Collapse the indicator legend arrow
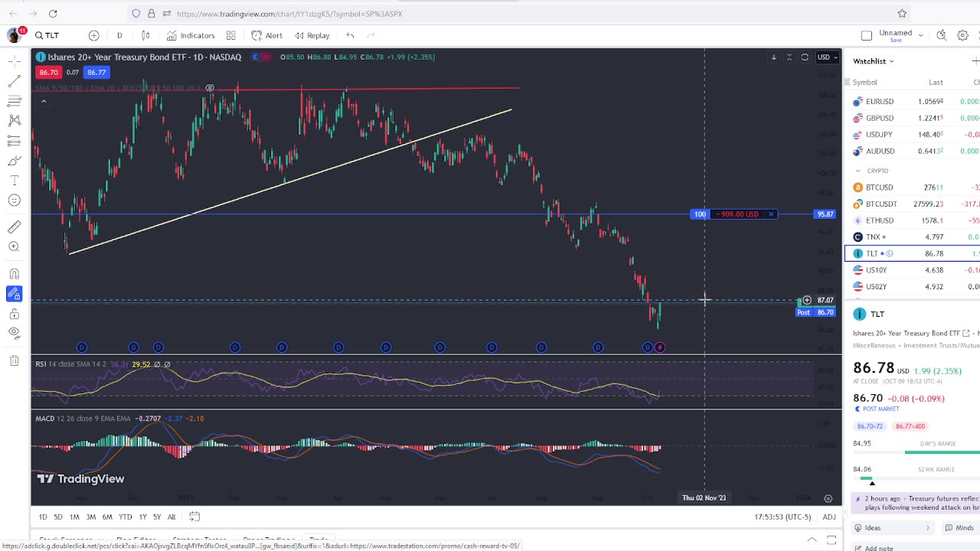 (44, 101)
